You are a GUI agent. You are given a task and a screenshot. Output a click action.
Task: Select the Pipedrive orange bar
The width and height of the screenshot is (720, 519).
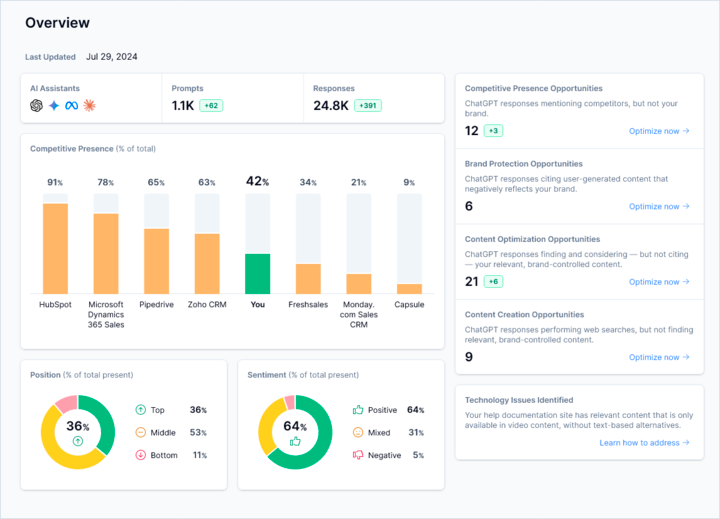(157, 261)
